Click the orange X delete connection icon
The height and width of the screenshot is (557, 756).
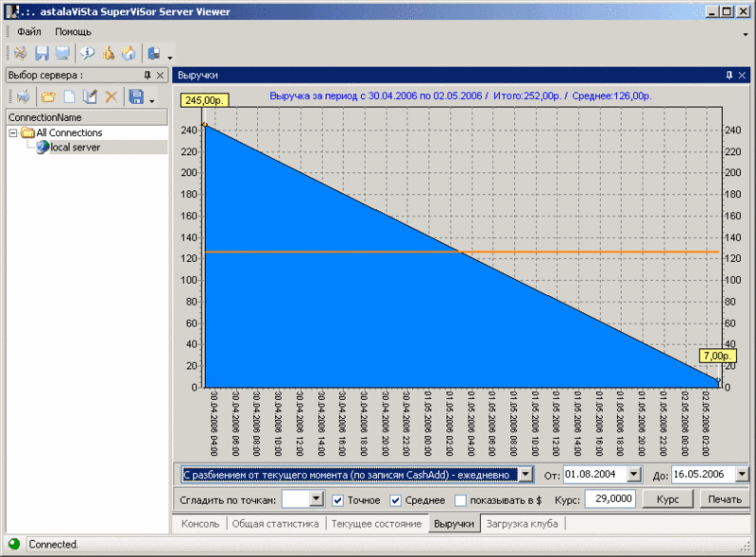[x=112, y=96]
